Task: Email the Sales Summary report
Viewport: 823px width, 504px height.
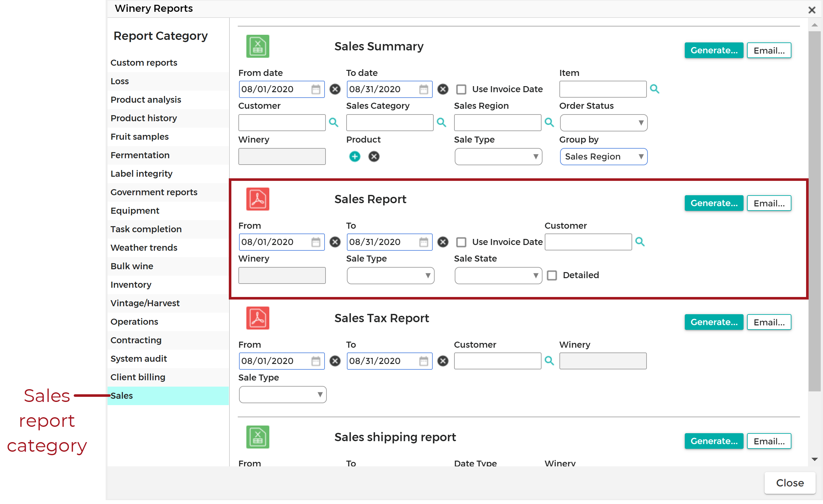Action: coord(769,50)
